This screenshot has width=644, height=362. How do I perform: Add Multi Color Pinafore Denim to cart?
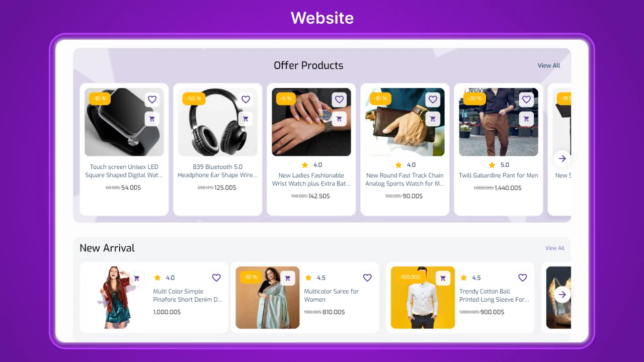137,278
